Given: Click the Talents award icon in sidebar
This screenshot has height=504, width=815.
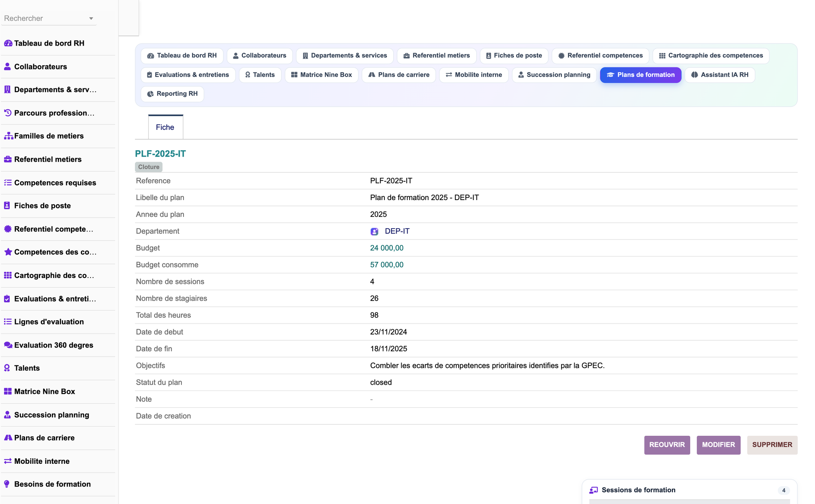Looking at the screenshot, I should [x=7, y=368].
